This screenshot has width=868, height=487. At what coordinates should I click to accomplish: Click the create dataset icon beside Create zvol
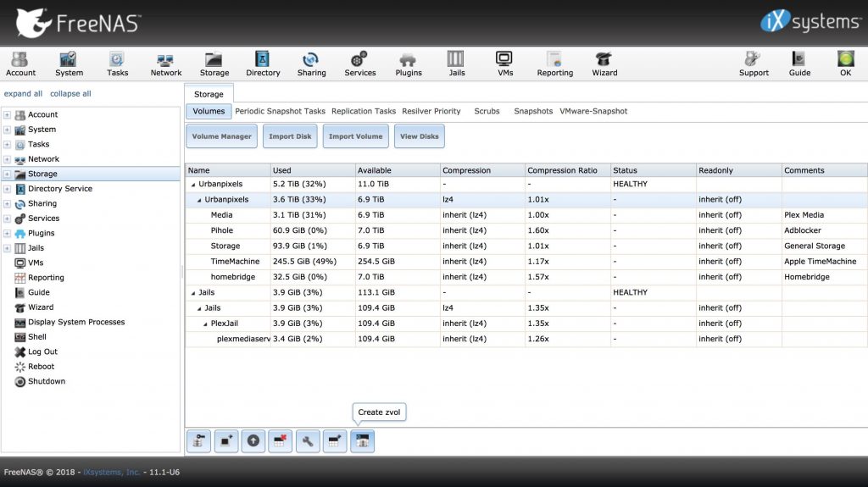(335, 441)
